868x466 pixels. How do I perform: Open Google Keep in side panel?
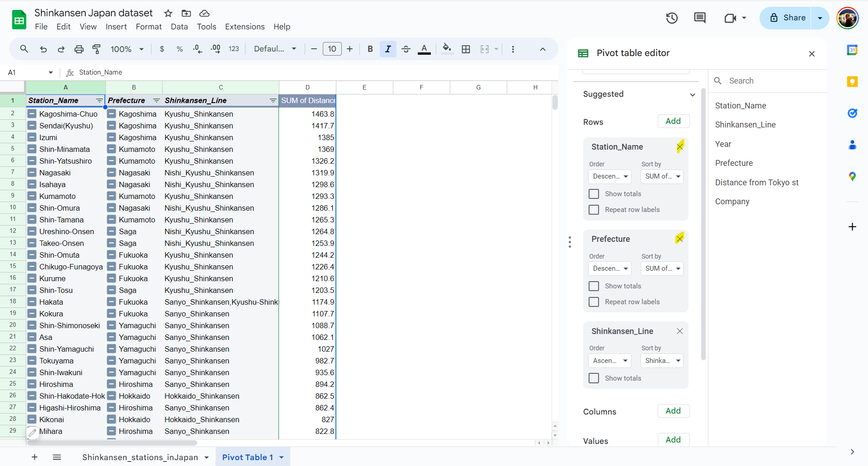click(x=852, y=81)
